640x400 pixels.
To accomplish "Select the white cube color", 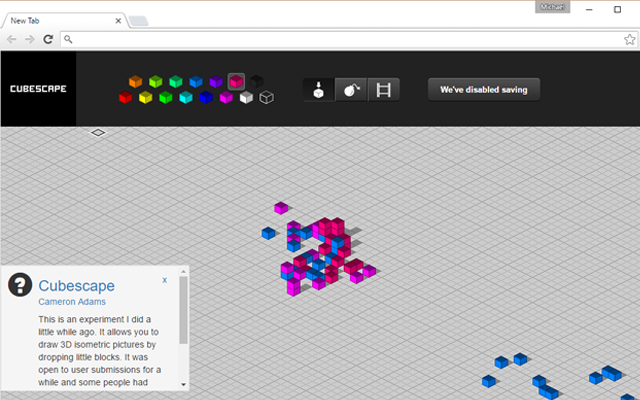I will (246, 98).
